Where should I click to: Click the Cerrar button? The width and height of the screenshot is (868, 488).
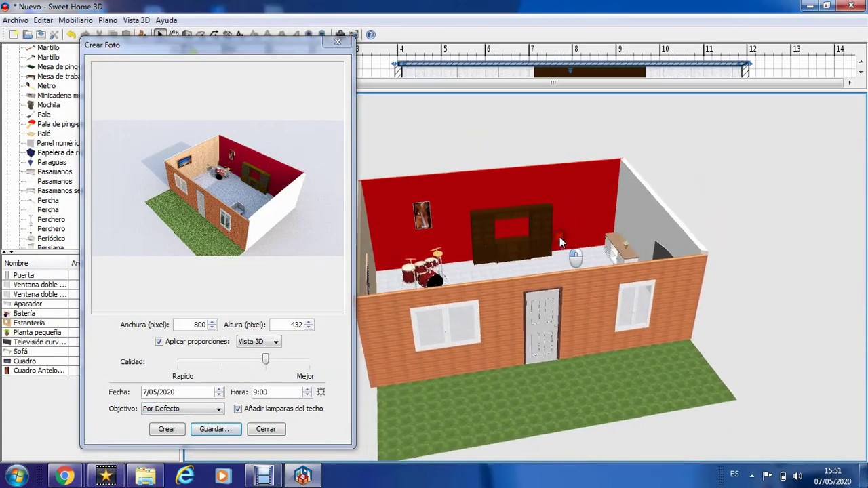(x=266, y=429)
